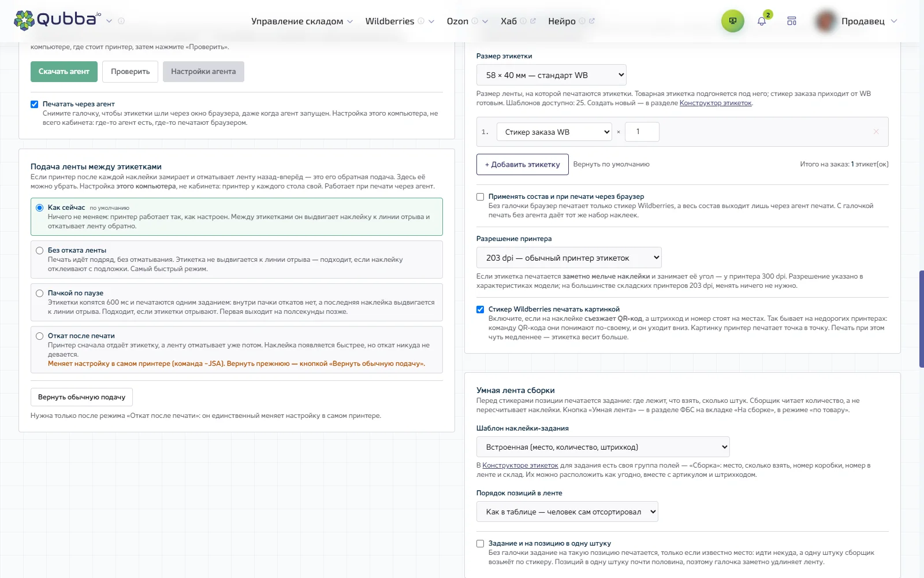The height and width of the screenshot is (578, 924).
Task: Open the Нейро menu item
Action: pos(562,21)
